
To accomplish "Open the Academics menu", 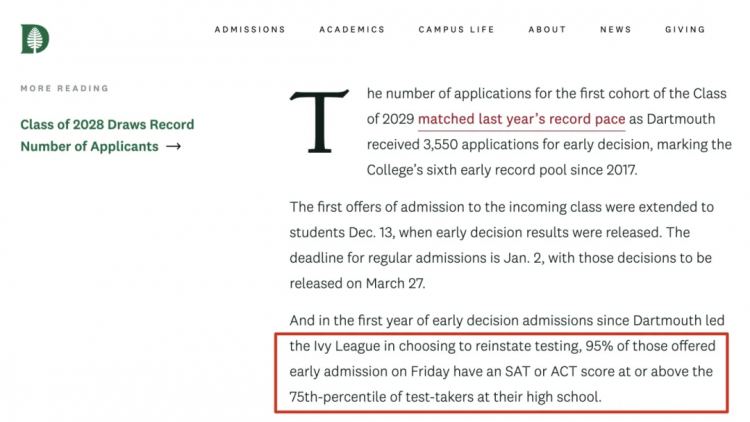I will [352, 30].
